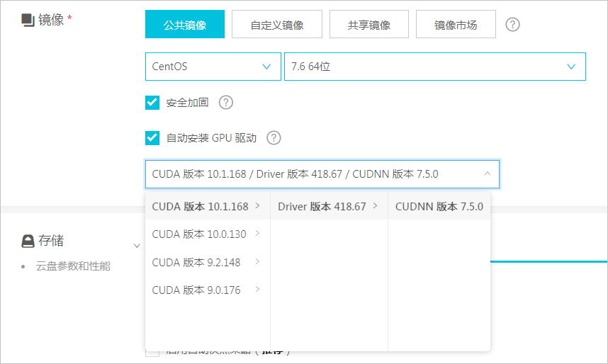This screenshot has width=608, height=364.
Task: Click help icon beside 自动安装 GPU 驱动
Action: pos(274,137)
